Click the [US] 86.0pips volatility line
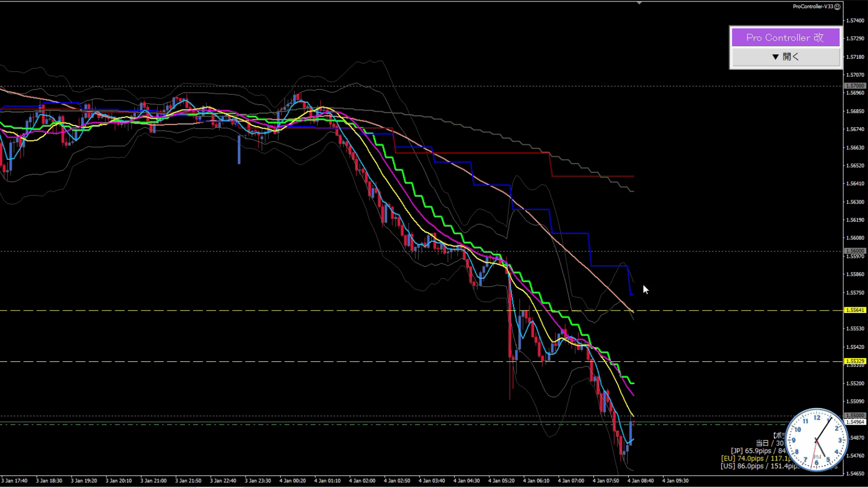 (759, 466)
